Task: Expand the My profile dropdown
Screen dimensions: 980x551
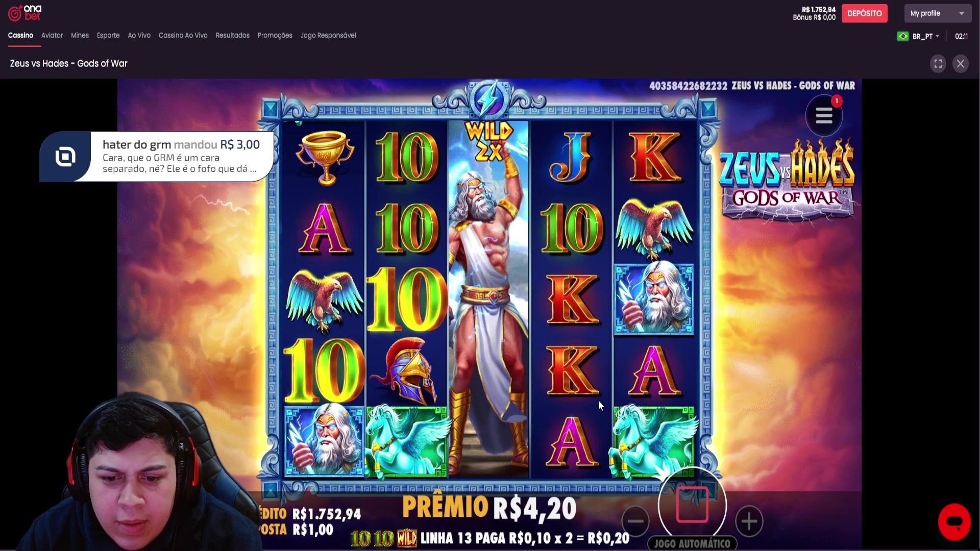Action: (x=938, y=13)
